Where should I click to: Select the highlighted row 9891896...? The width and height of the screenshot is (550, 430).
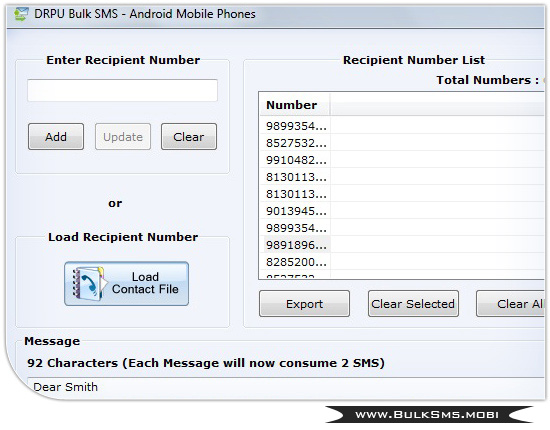[x=402, y=245]
